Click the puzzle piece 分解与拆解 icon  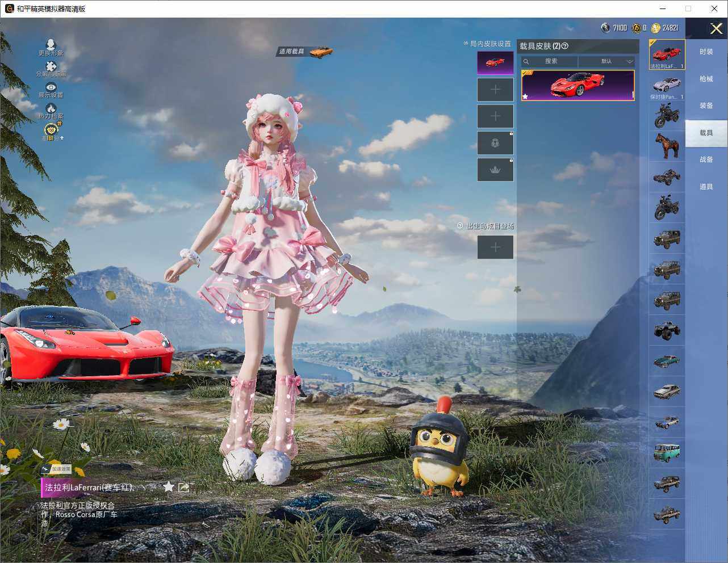pyautogui.click(x=51, y=67)
